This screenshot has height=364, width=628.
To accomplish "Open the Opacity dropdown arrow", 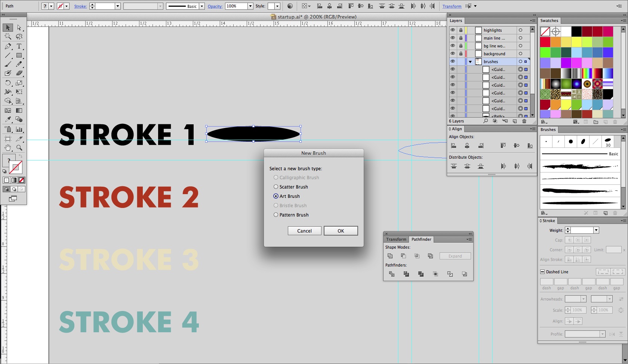I will (250, 6).
